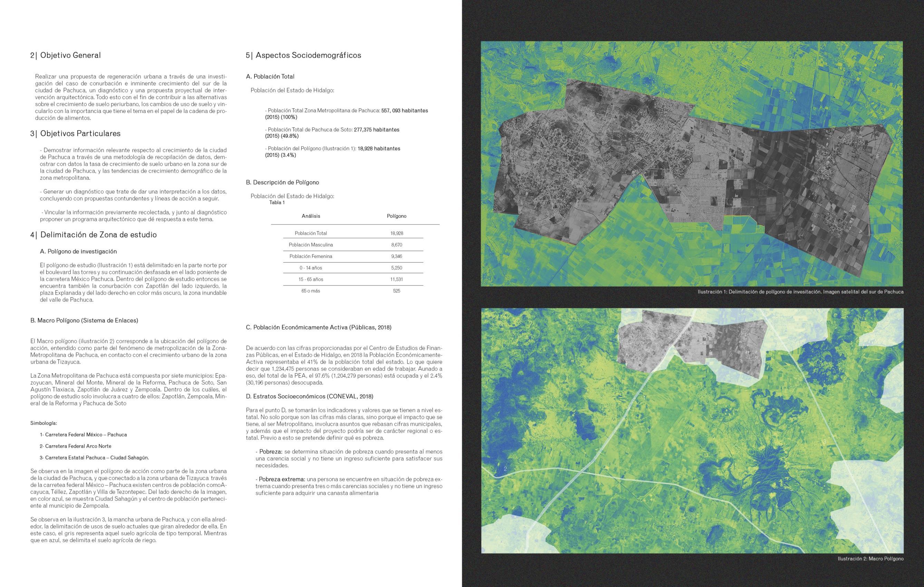Click '5| Aspectos Sociodemográficos' heading
Viewport: 924px width, 587px height.
[303, 55]
